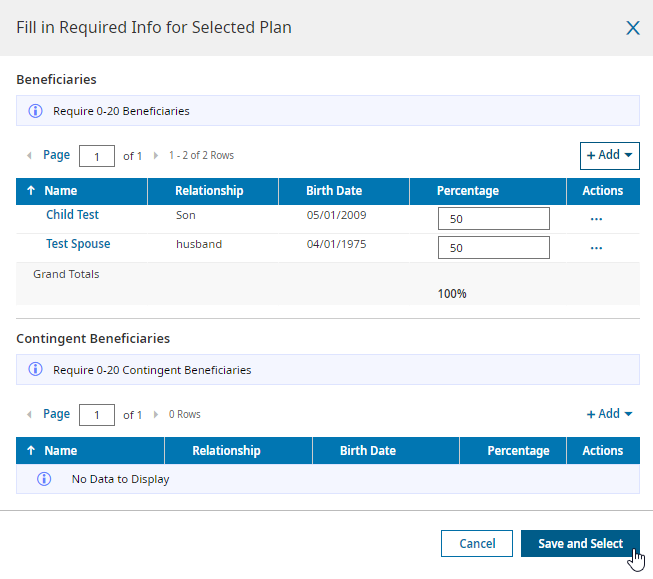Open the Child Test beneficiary link

(72, 215)
